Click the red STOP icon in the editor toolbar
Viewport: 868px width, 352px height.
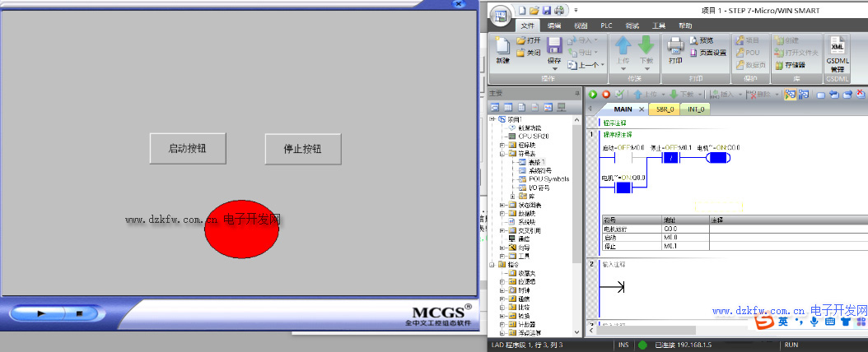coord(606,95)
